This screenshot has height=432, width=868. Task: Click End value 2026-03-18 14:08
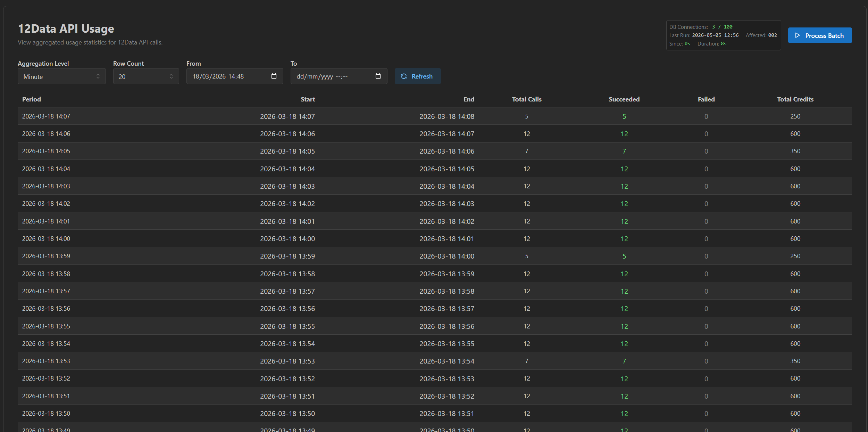coord(447,116)
